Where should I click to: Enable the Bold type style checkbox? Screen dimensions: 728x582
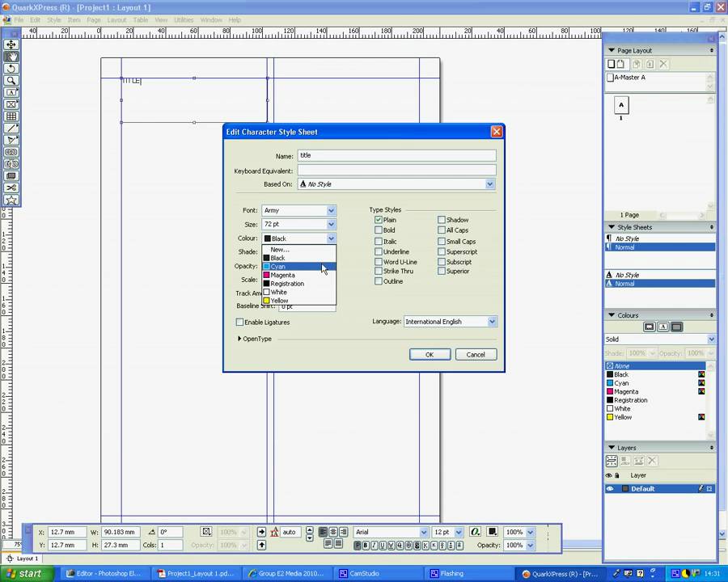click(x=379, y=230)
